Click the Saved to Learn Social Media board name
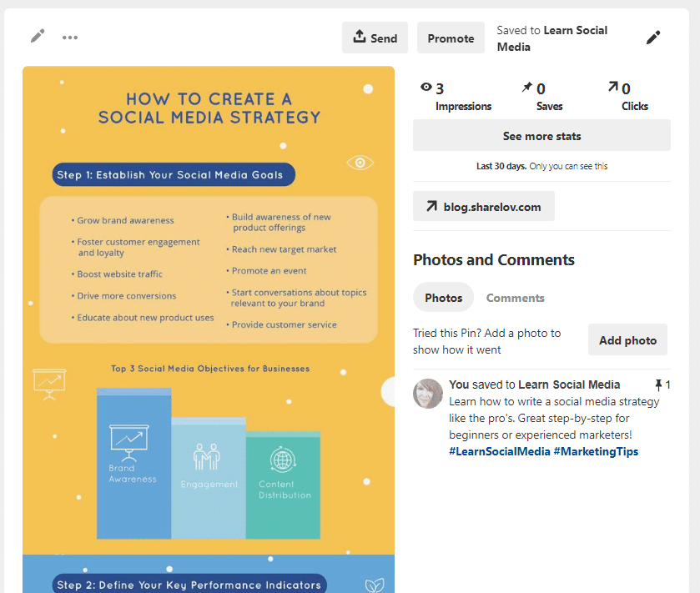This screenshot has height=593, width=700. coord(552,38)
